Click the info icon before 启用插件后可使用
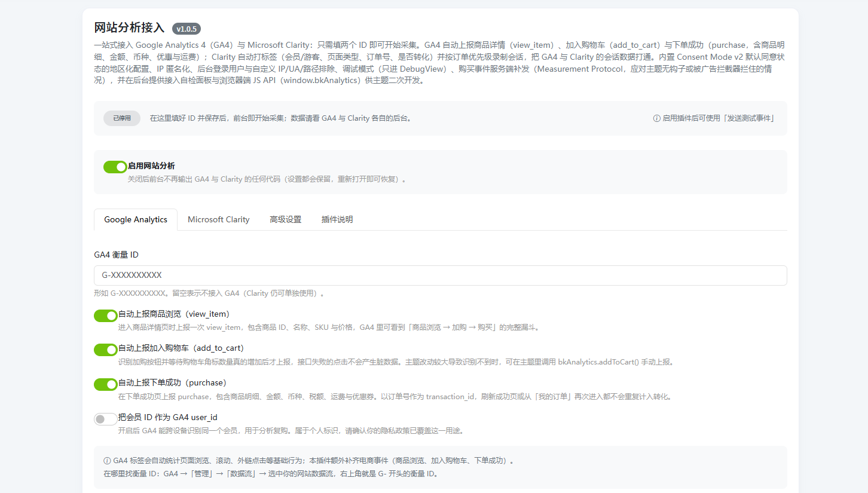Viewport: 868px width, 493px height. tap(656, 118)
